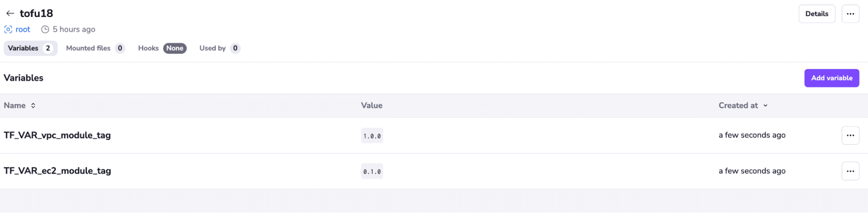The height and width of the screenshot is (213, 868).
Task: Open actions menu for TF_VAR_ec2_module_tag
Action: [850, 171]
